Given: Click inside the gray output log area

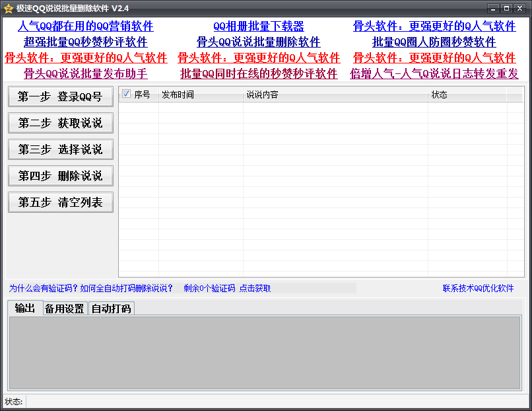Looking at the screenshot, I should (x=265, y=353).
